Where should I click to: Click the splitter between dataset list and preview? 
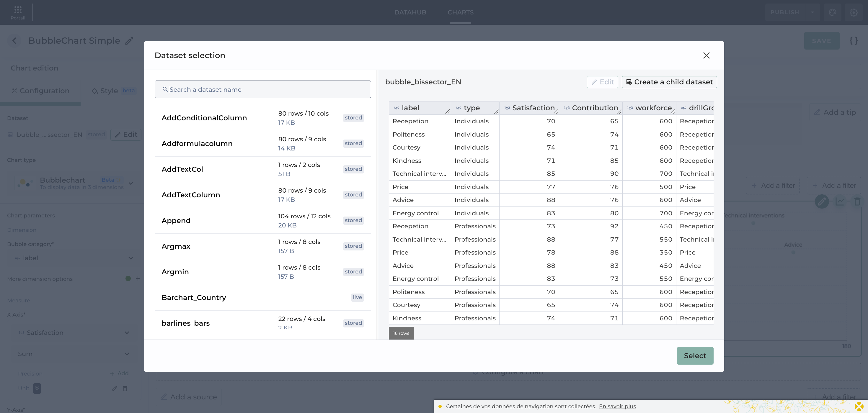[x=376, y=205]
